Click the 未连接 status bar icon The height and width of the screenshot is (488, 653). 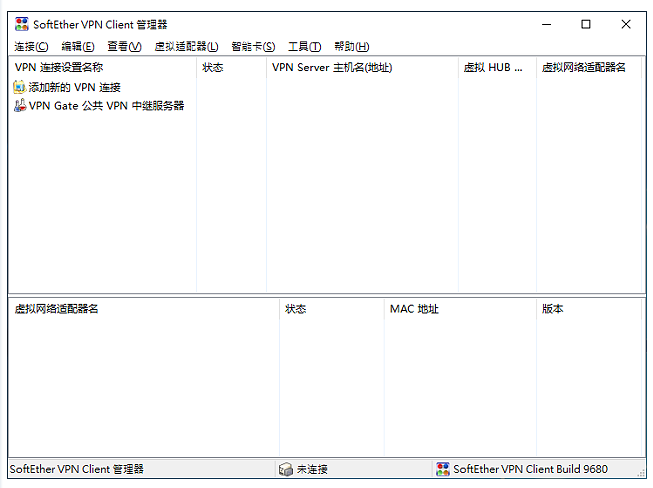(x=286, y=469)
